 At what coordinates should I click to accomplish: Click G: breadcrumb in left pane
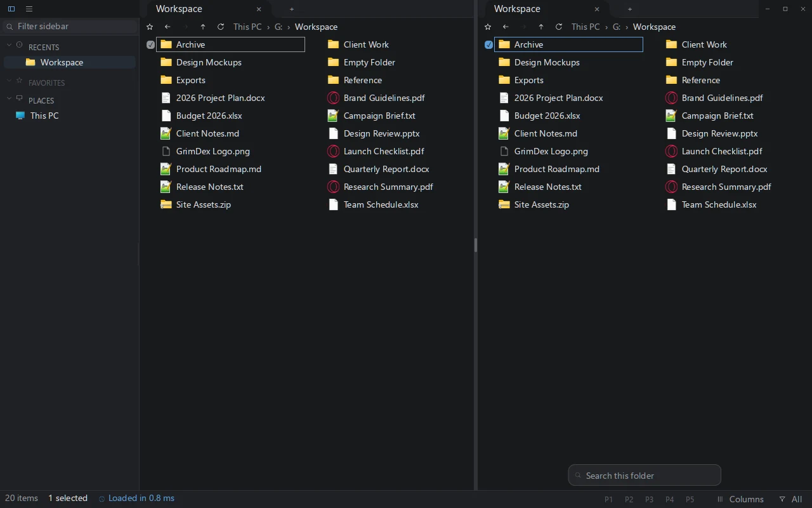[278, 27]
